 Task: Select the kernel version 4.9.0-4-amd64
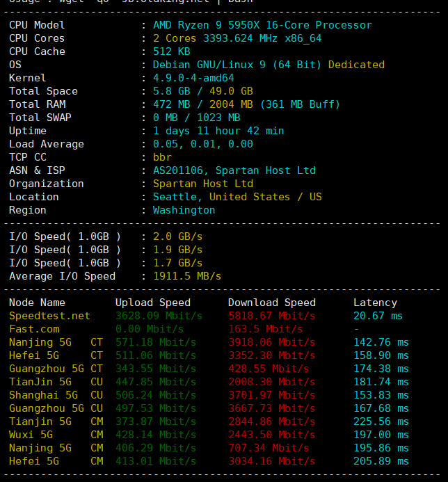coord(193,78)
